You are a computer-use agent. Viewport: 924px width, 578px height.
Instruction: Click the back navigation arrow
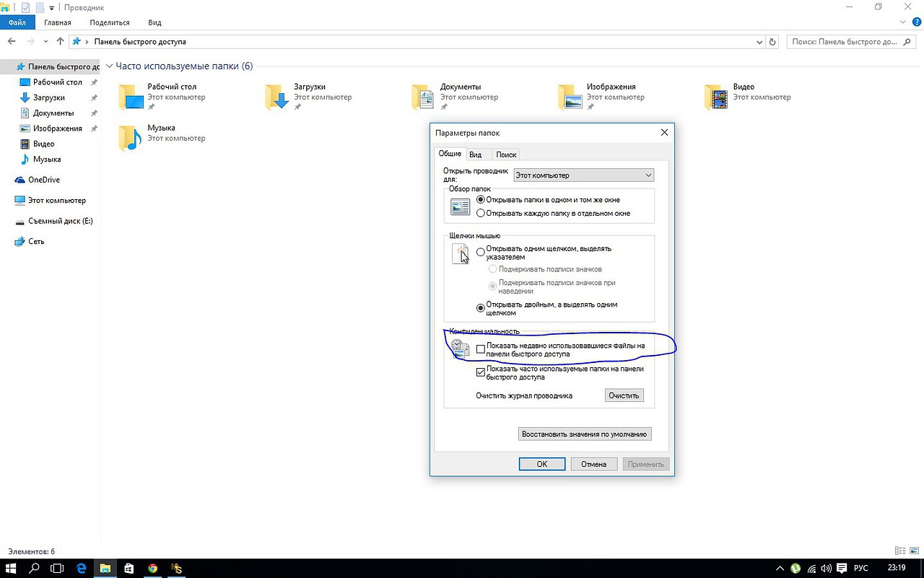point(12,42)
